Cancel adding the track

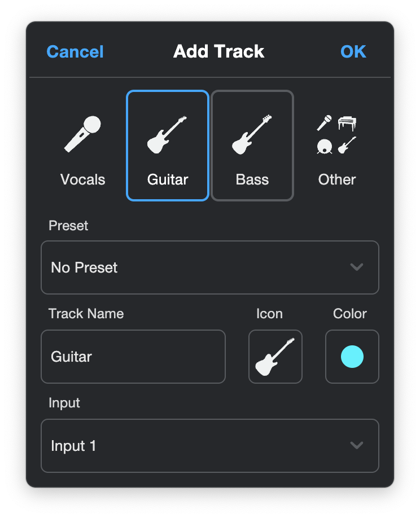75,52
